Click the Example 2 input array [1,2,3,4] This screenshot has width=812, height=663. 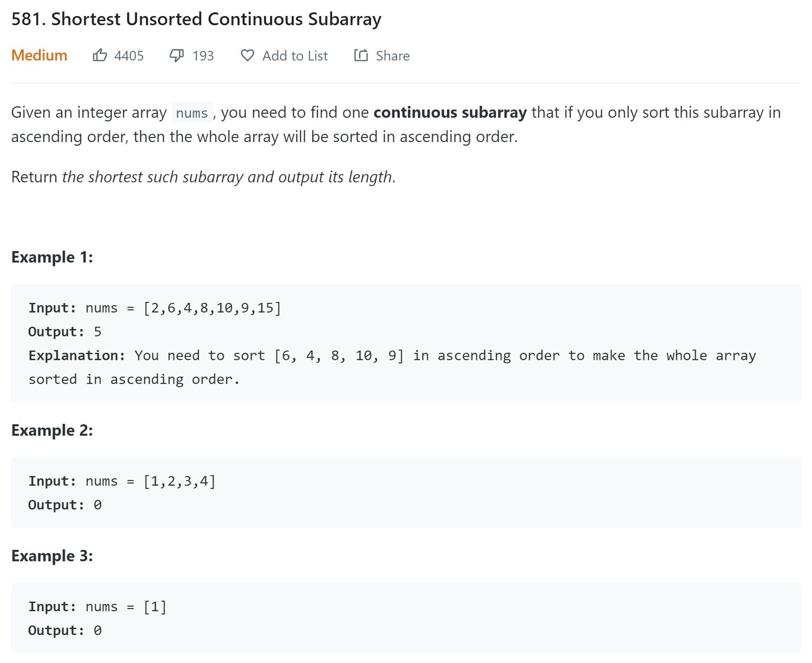(180, 481)
